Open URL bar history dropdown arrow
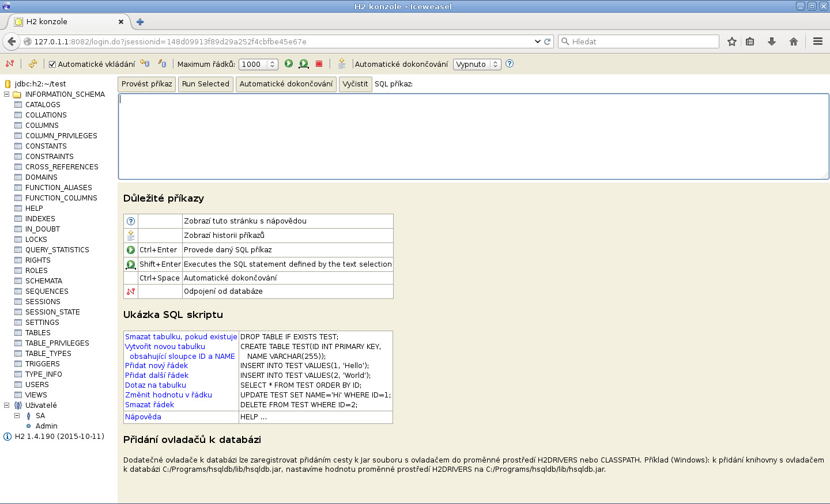 (x=538, y=41)
